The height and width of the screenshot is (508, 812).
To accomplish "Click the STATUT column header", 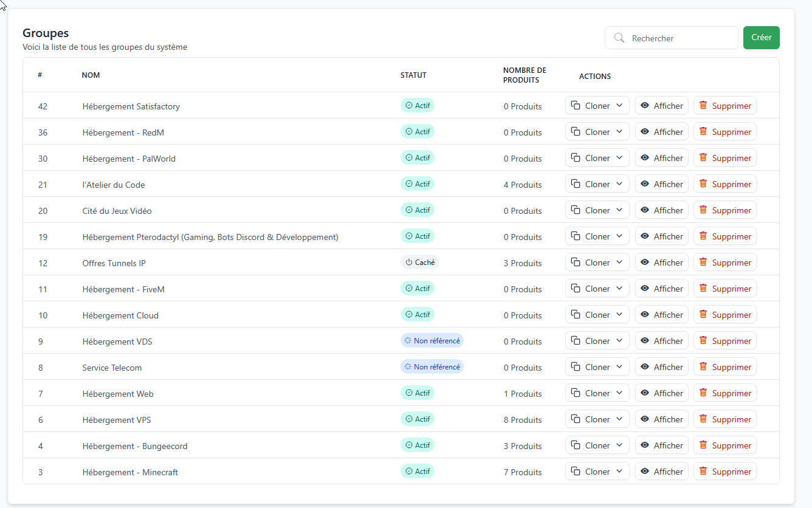I will tap(413, 75).
